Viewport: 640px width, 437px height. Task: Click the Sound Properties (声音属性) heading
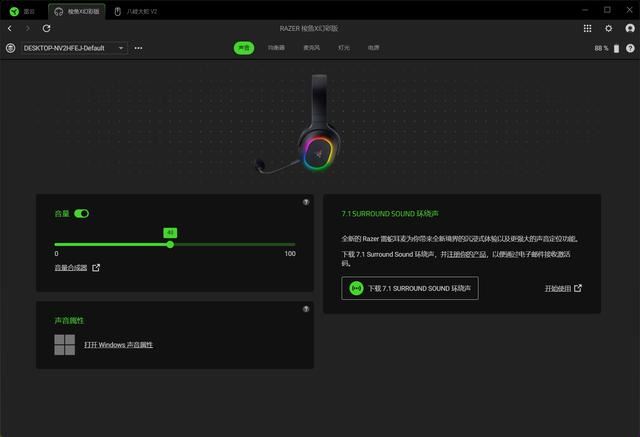[x=69, y=320]
